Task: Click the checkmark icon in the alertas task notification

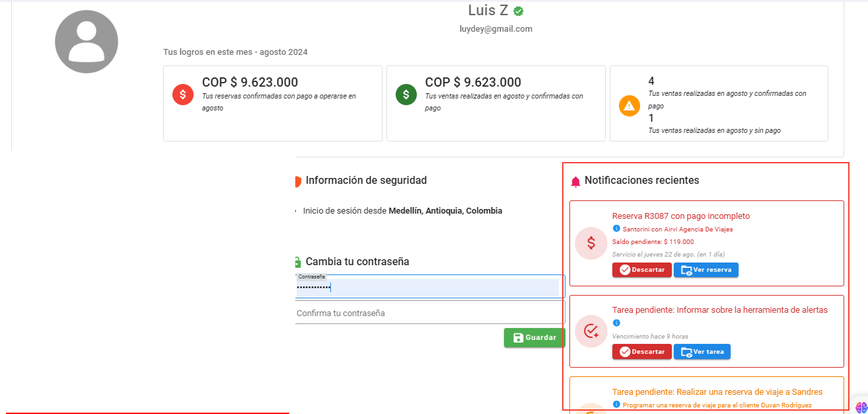Action: pos(591,331)
